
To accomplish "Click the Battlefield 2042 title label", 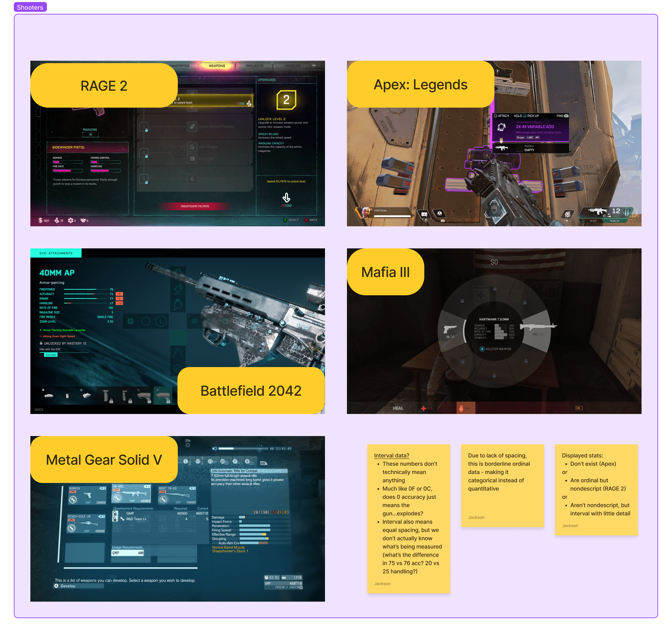I will tap(251, 391).
